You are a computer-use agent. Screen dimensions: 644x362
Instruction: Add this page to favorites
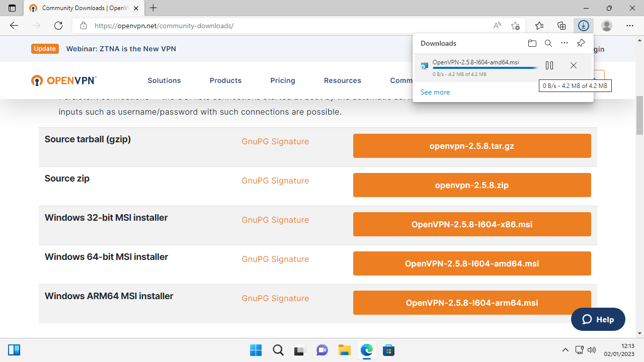pyautogui.click(x=515, y=26)
